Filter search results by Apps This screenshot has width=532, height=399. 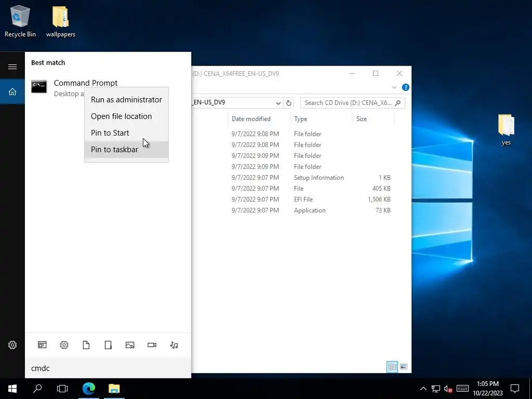coord(42,345)
